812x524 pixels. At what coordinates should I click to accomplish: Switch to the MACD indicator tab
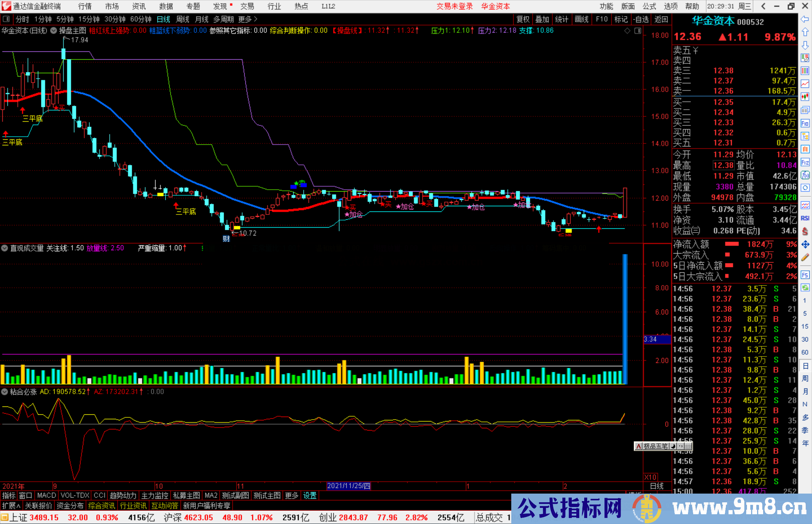coord(46,495)
